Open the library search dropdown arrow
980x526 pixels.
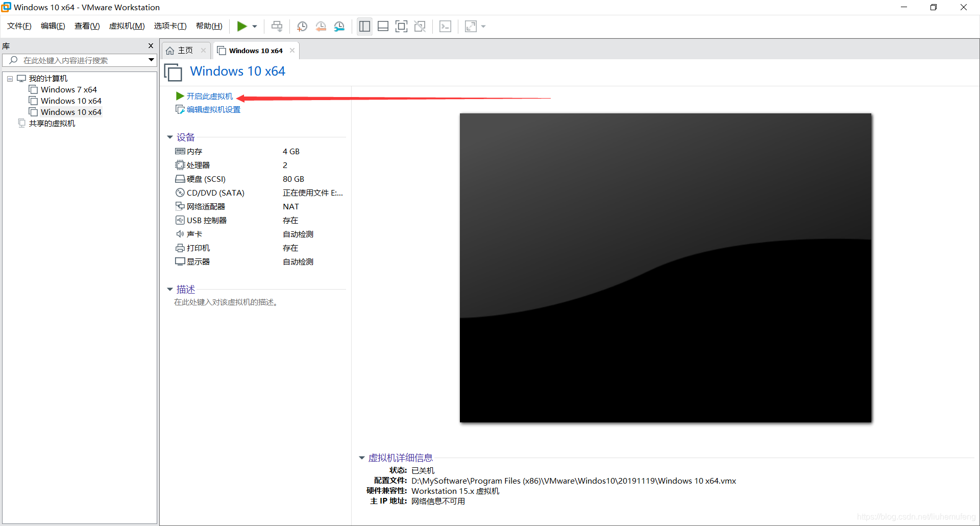pyautogui.click(x=151, y=60)
